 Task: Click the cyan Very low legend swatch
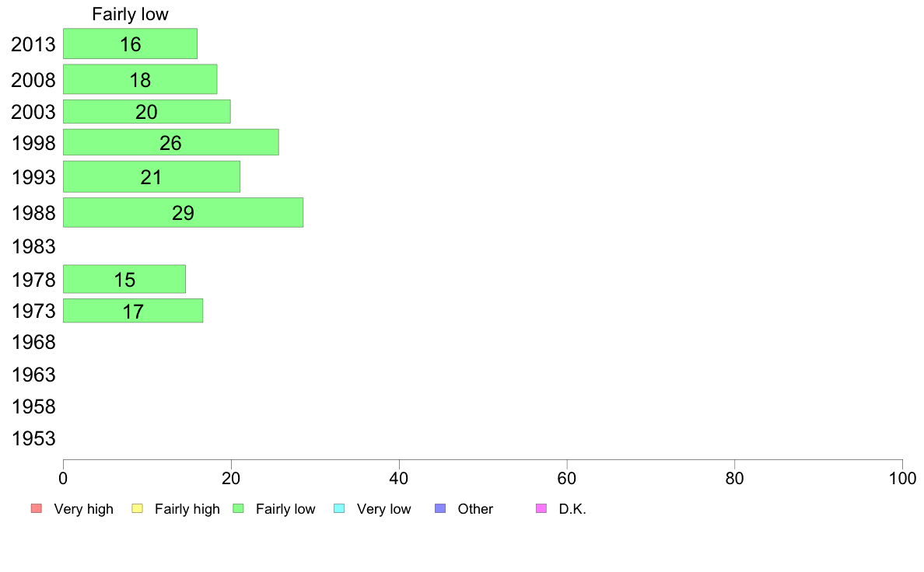point(339,508)
